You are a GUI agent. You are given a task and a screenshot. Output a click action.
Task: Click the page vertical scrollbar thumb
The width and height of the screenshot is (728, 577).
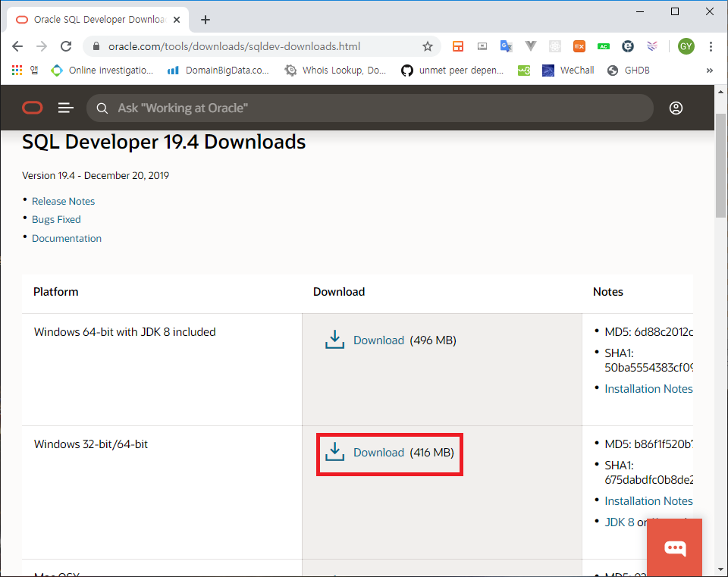point(720,165)
